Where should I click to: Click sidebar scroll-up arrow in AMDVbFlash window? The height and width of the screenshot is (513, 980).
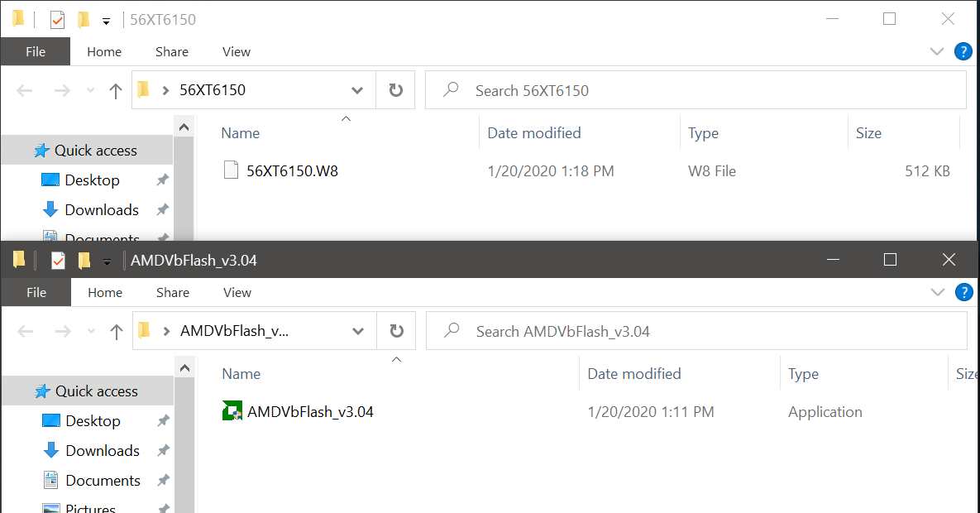click(x=184, y=368)
